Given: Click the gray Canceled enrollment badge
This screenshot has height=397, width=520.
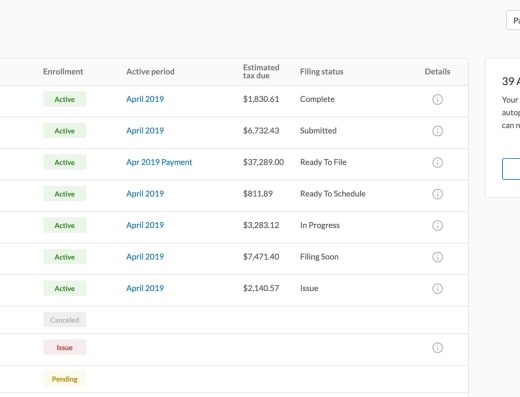Looking at the screenshot, I should click(65, 320).
